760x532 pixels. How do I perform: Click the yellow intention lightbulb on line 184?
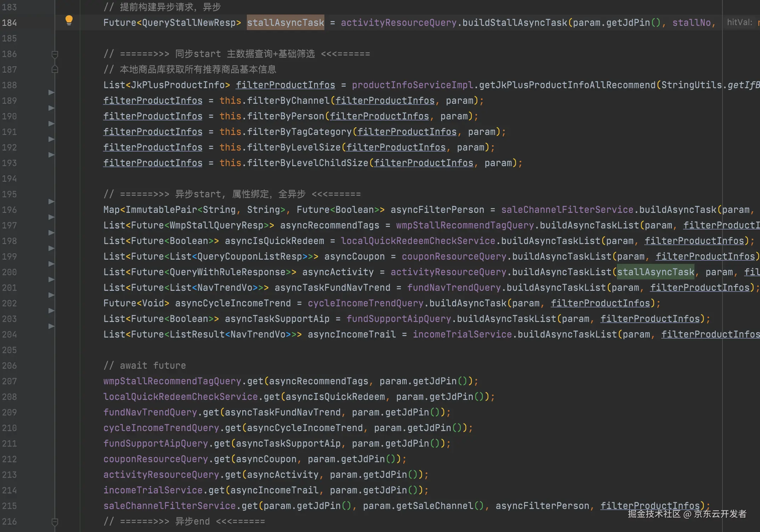[x=69, y=20]
